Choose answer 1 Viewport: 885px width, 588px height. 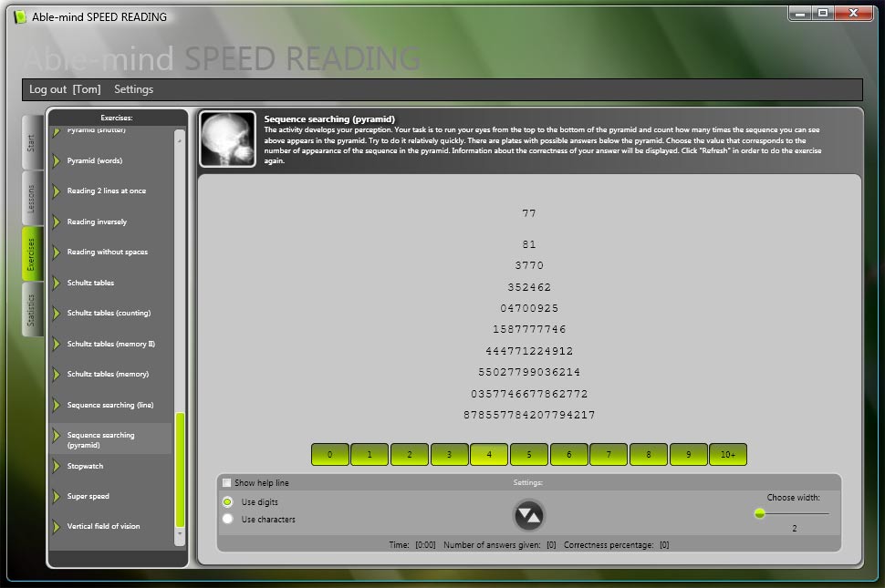click(370, 454)
